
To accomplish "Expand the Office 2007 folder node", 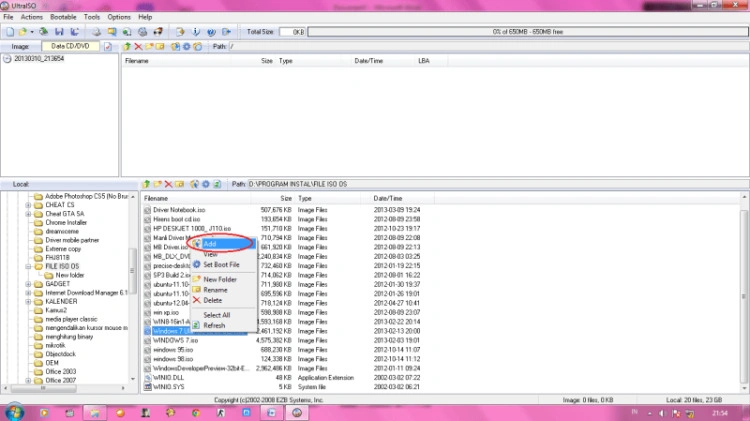I will coord(28,381).
